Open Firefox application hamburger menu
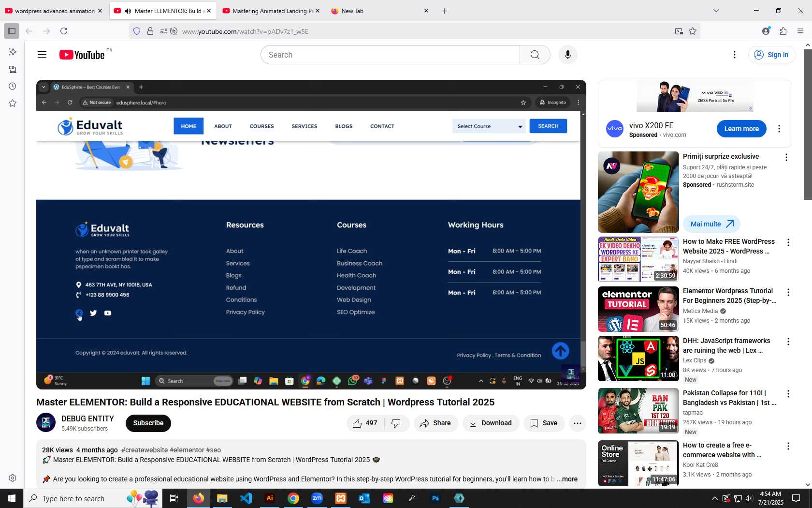 coord(800,31)
